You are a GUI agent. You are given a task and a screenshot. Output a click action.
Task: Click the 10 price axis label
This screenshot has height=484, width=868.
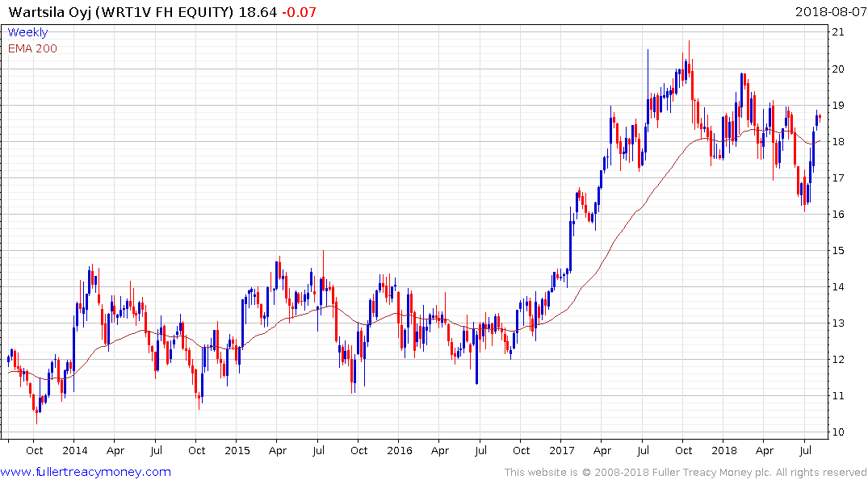tap(838, 432)
